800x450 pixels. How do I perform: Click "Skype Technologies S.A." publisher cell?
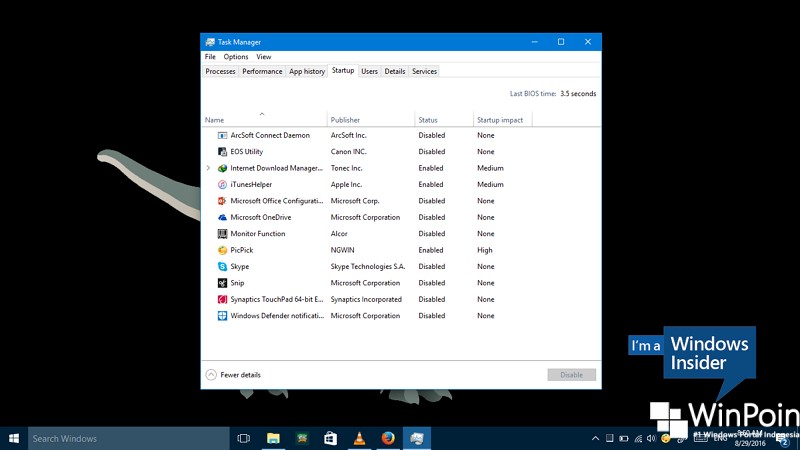click(x=368, y=266)
